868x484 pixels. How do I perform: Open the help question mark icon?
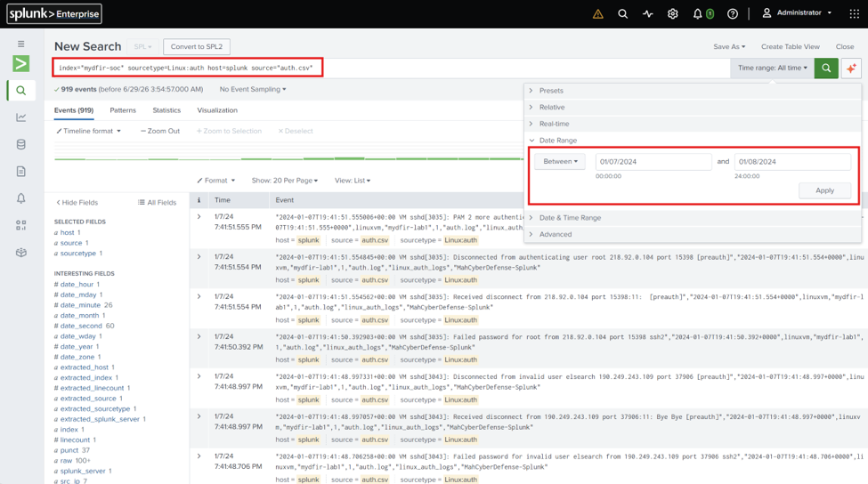pyautogui.click(x=733, y=14)
